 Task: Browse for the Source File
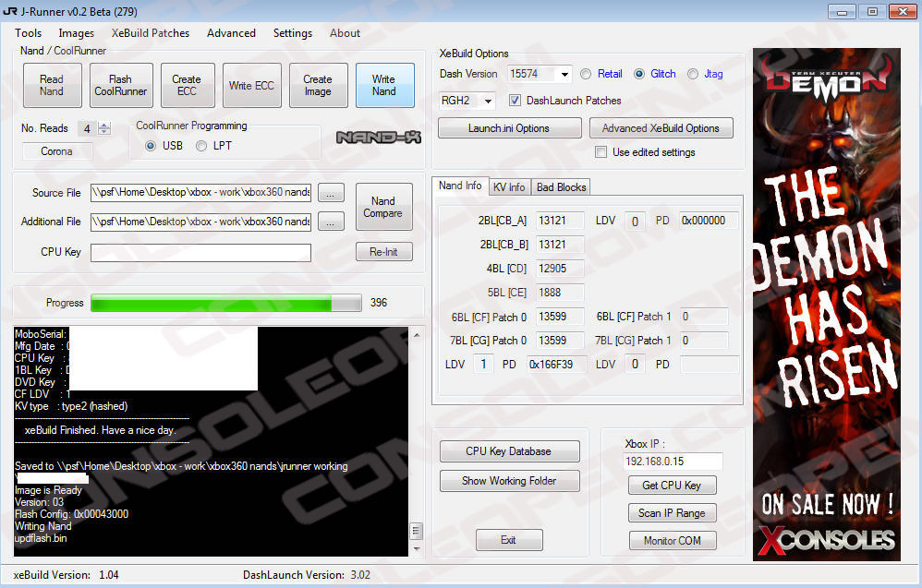331,193
